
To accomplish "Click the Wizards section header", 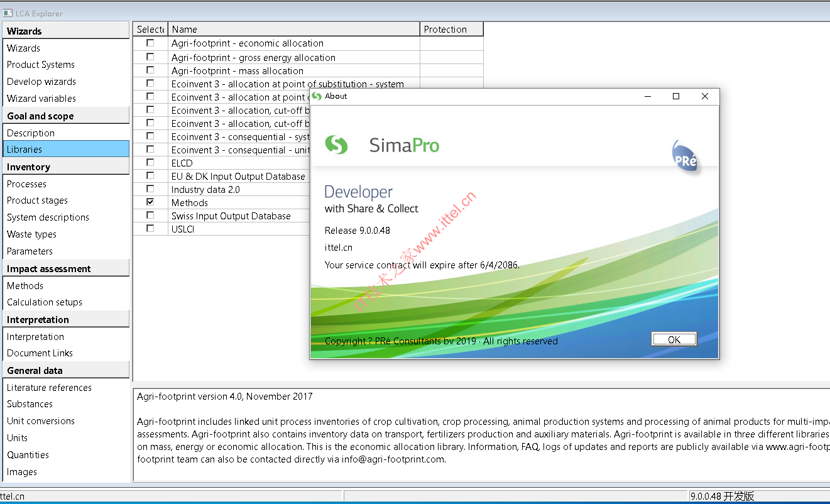I will click(x=66, y=31).
